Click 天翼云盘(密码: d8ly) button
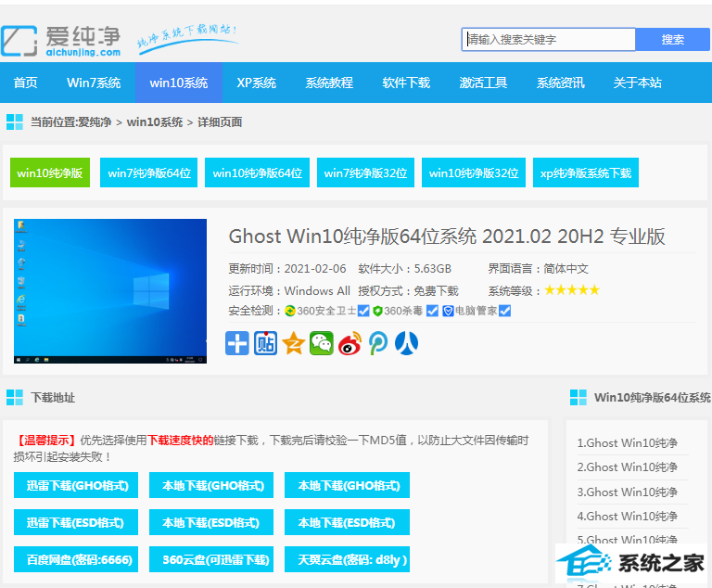 click(x=347, y=559)
